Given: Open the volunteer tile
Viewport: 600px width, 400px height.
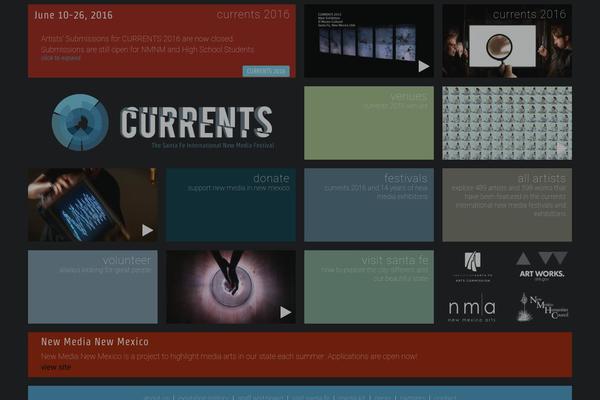Looking at the screenshot, I should coord(93,287).
